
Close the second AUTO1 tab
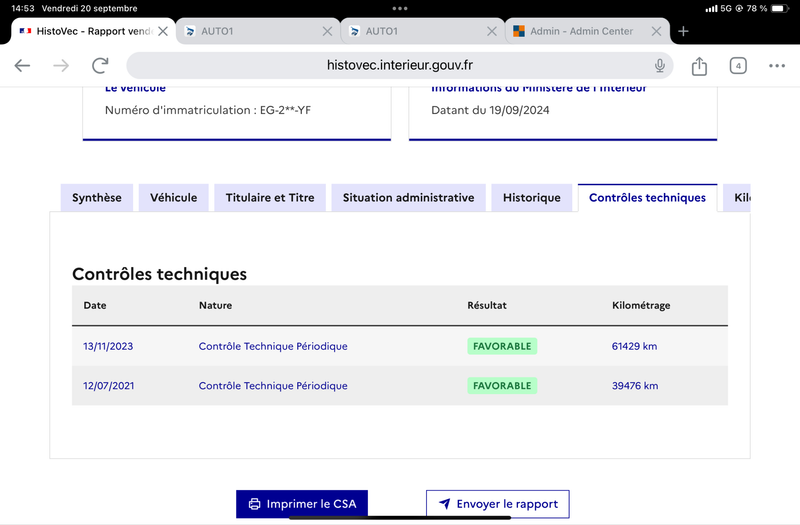point(491,31)
